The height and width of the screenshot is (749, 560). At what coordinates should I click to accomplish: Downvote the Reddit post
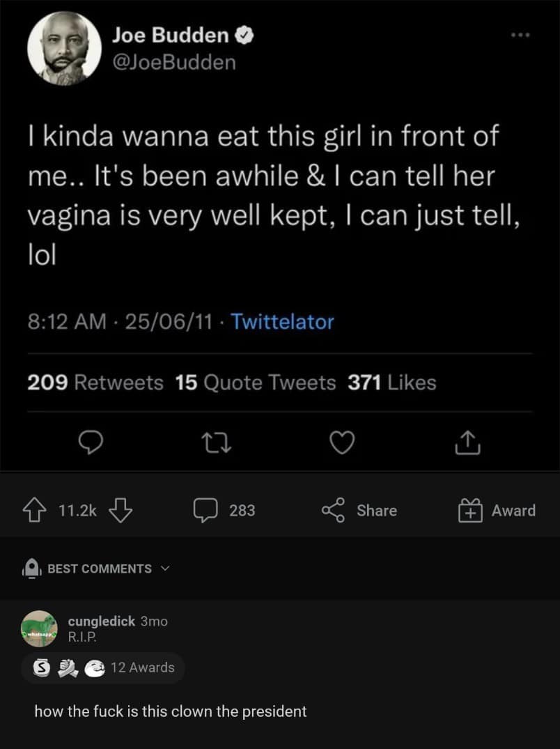point(121,511)
